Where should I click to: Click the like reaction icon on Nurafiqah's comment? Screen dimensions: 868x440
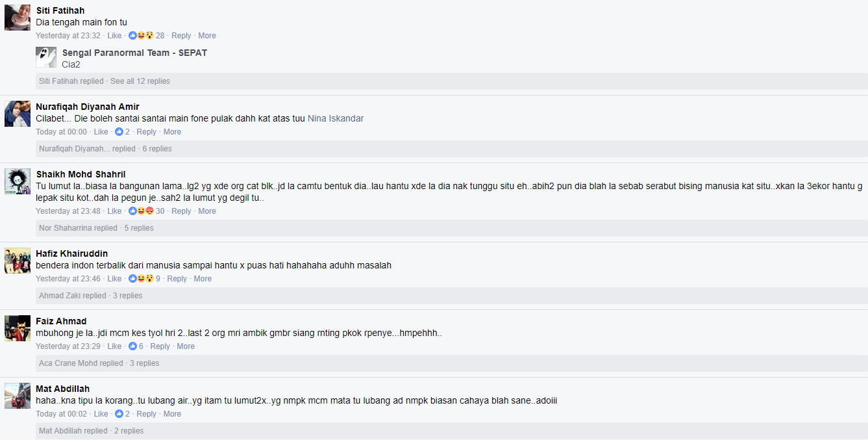(x=119, y=132)
